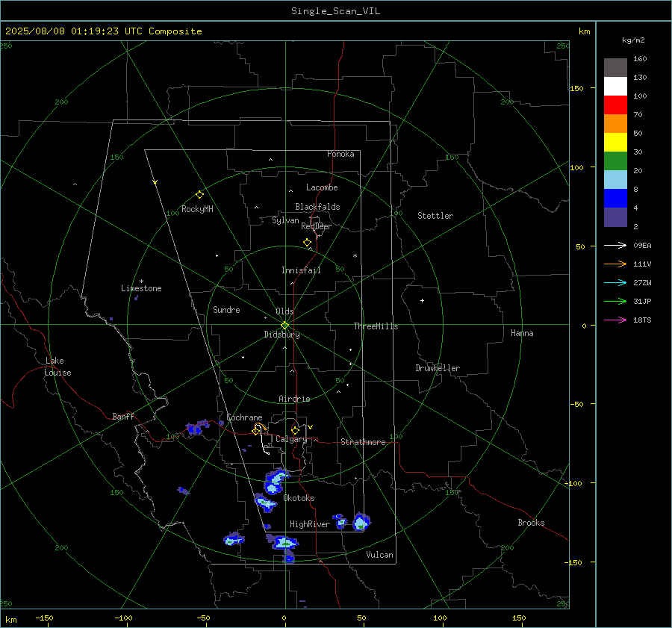Click the Banff town label
Image resolution: width=672 pixels, height=628 pixels.
coord(123,417)
